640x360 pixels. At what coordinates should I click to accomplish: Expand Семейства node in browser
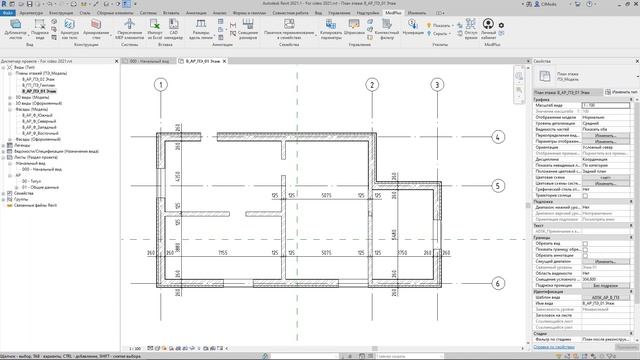(3, 193)
